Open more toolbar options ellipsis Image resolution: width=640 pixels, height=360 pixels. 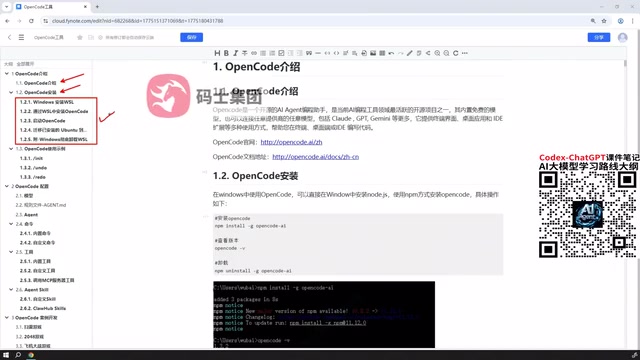tap(464, 53)
